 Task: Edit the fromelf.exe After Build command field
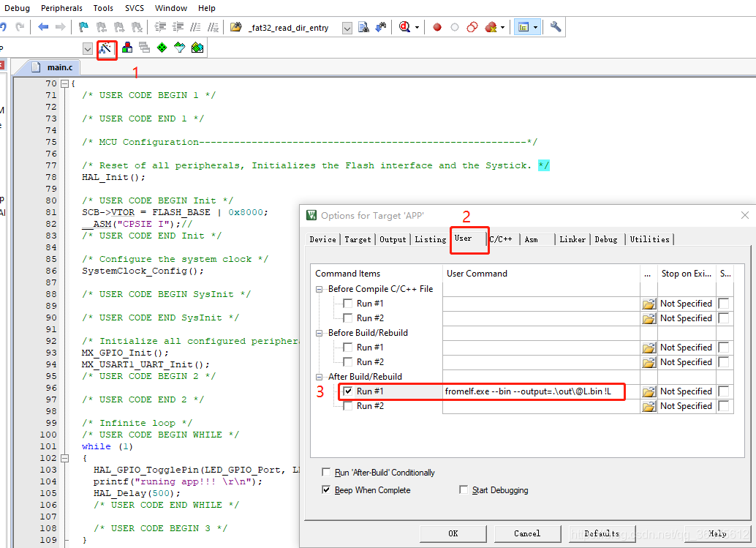541,391
